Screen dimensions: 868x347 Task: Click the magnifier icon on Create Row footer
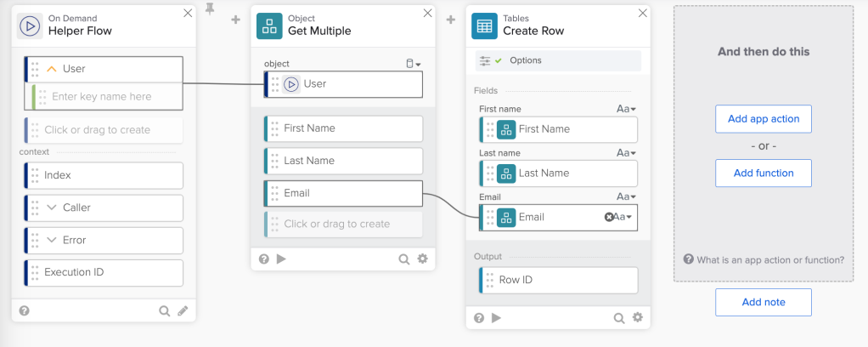click(x=619, y=318)
